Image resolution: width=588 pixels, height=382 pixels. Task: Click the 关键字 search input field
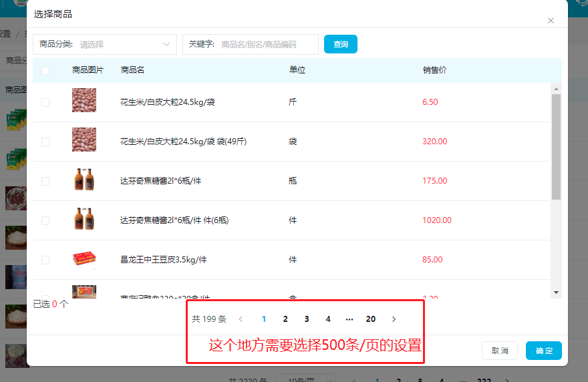(x=251, y=44)
